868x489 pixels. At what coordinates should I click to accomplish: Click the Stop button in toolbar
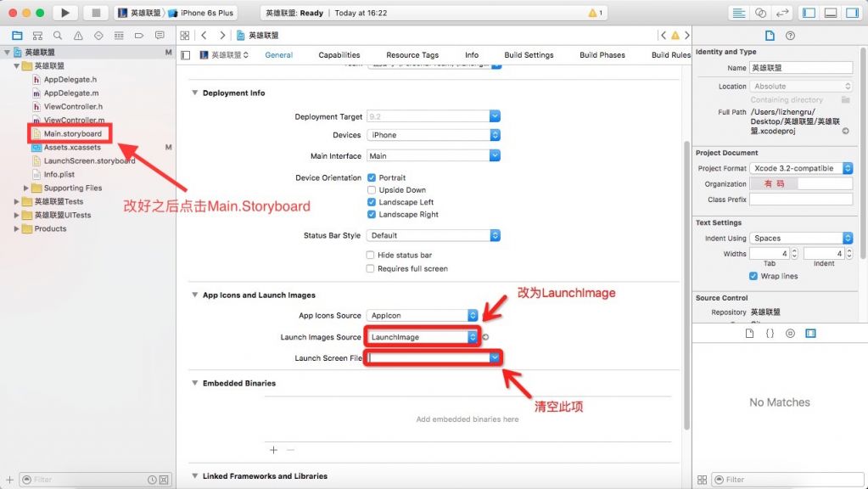pyautogui.click(x=95, y=13)
